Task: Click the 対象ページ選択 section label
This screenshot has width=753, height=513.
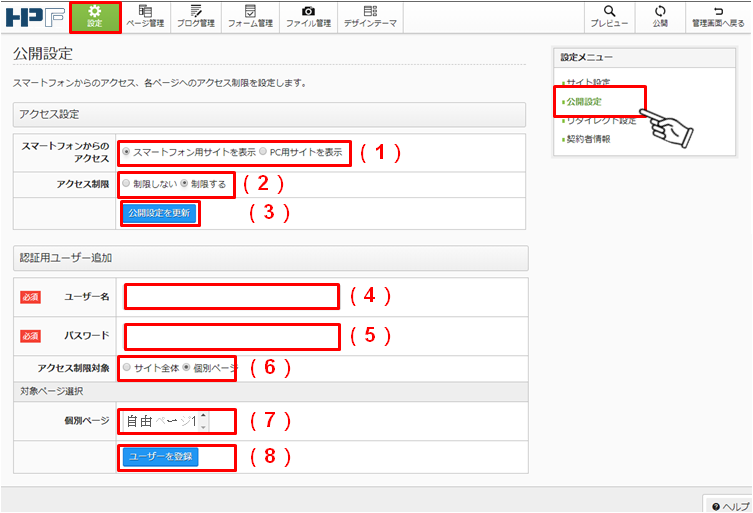Action: pyautogui.click(x=51, y=391)
